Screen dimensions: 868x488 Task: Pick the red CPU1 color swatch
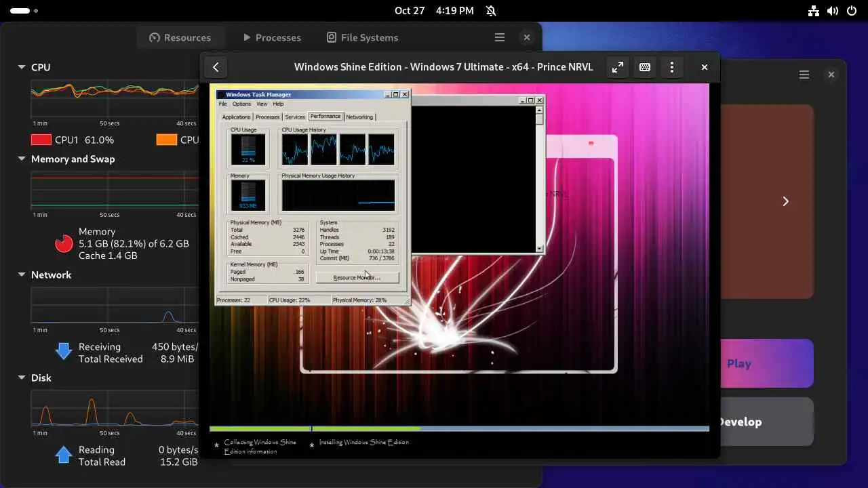(x=41, y=140)
